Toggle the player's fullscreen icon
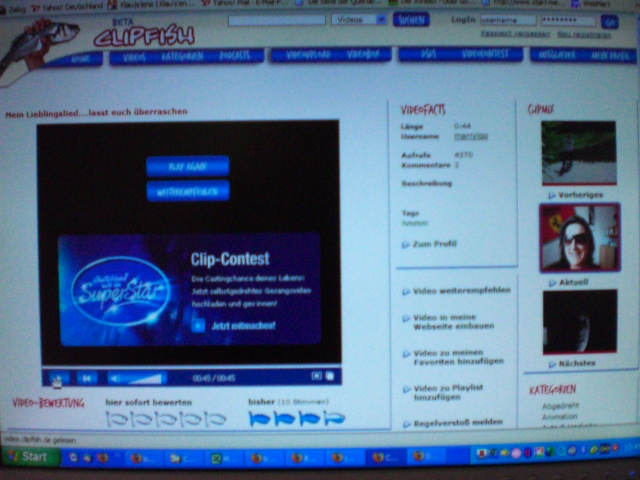The height and width of the screenshot is (480, 640). (x=316, y=376)
